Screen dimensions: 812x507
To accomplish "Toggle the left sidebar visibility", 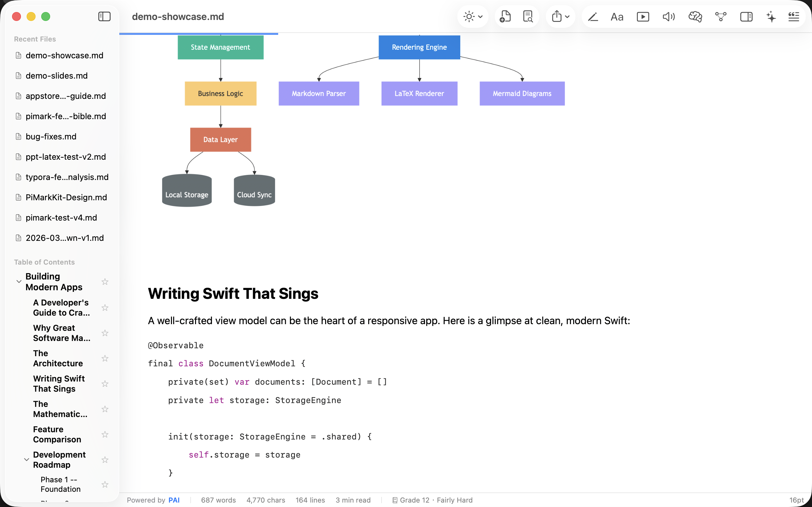I will pos(104,16).
